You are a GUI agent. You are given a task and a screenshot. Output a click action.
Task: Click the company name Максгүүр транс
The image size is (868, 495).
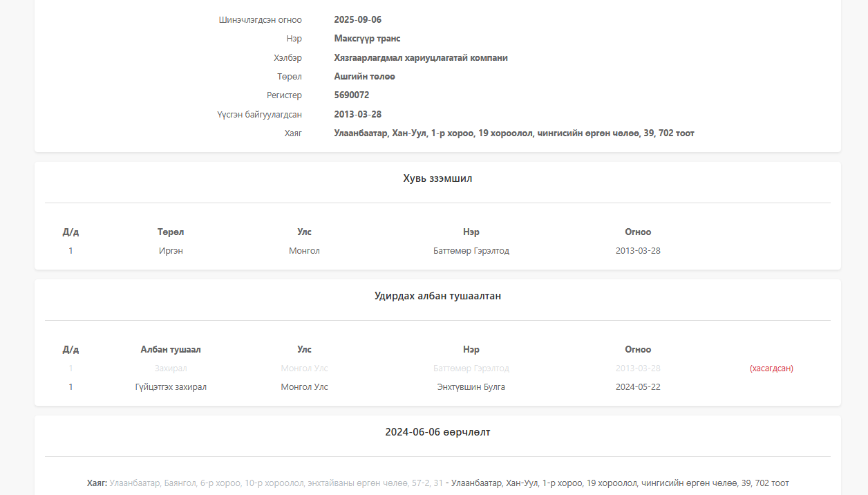point(367,39)
